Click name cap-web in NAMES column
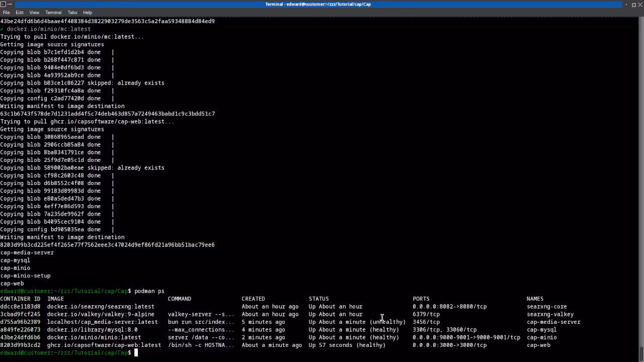Viewport: 644px width, 362px height. (x=538, y=345)
